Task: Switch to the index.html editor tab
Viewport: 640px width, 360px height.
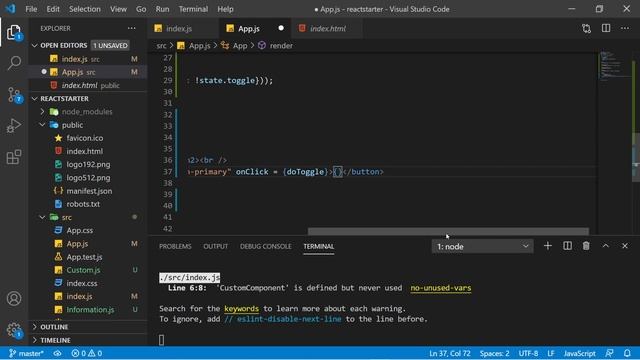Action: point(327,28)
